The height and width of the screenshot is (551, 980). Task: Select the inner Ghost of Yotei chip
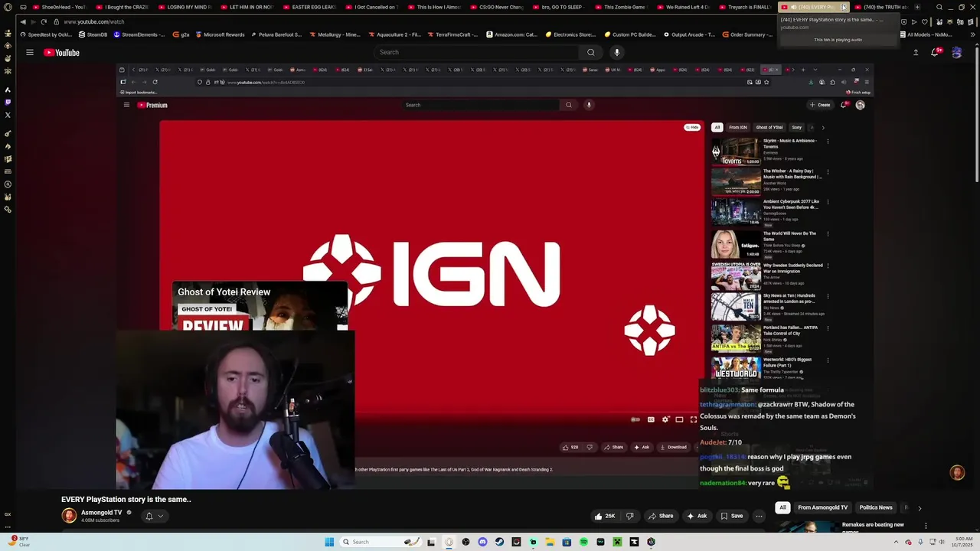(769, 127)
